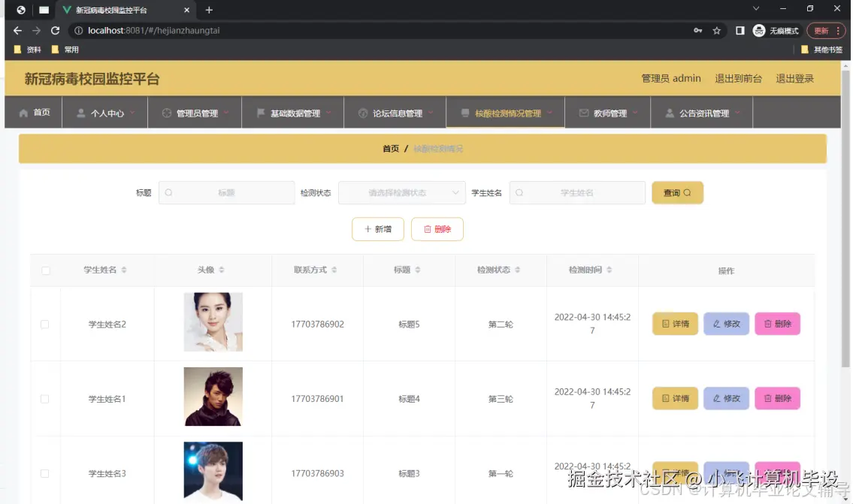This screenshot has height=504, width=853.
Task: Focus the 学生姓名 search input field
Action: (x=577, y=192)
